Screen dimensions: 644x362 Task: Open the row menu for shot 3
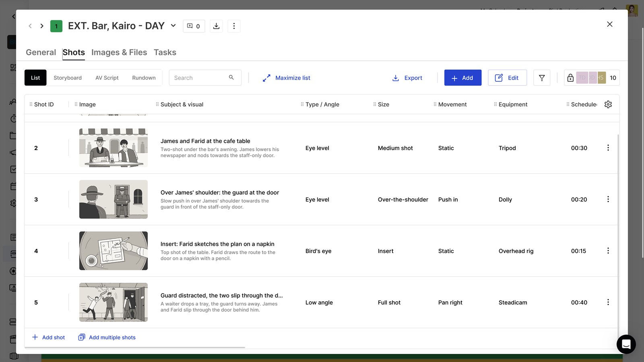tap(608, 200)
